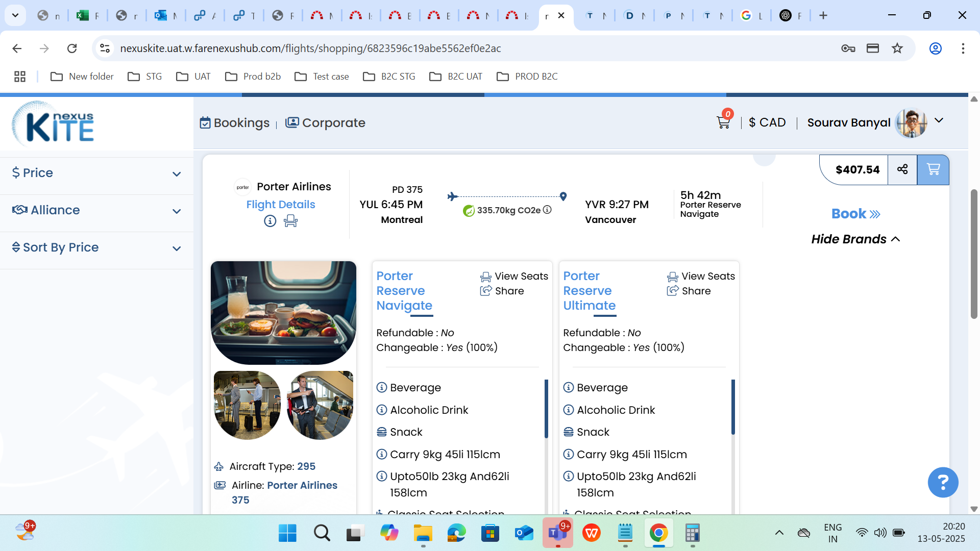Open the Bookings menu
The image size is (980, 551).
click(235, 123)
